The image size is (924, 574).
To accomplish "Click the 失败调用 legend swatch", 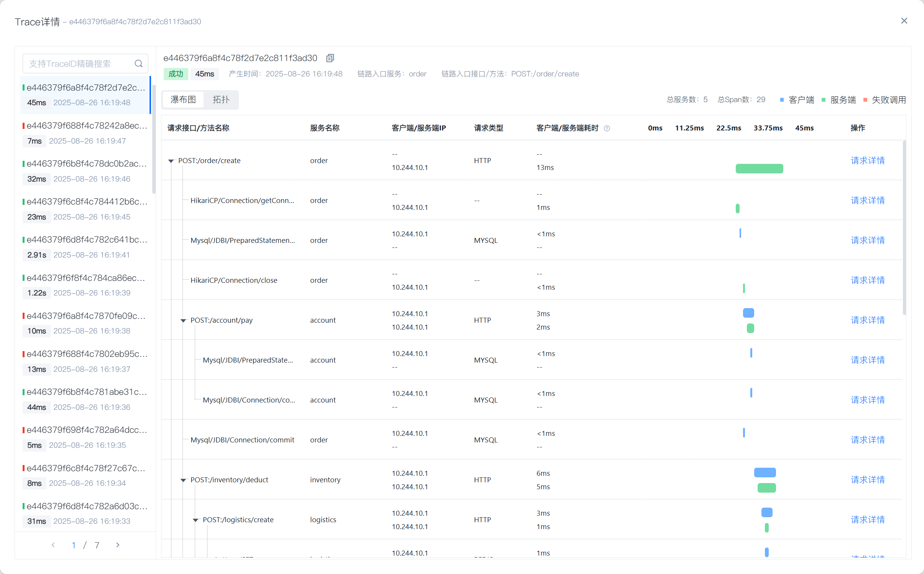I will 865,100.
